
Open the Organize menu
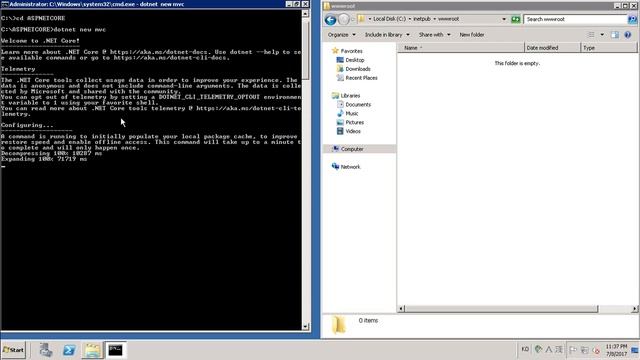pyautogui.click(x=341, y=35)
